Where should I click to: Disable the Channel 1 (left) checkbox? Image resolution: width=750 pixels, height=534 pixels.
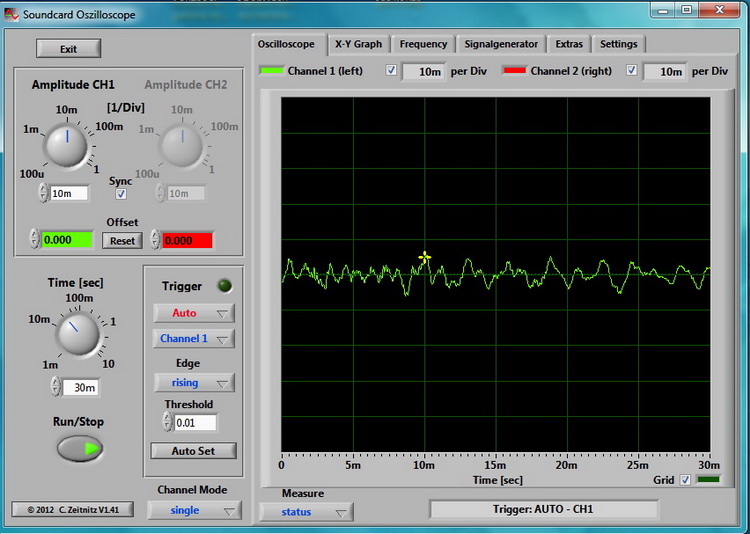coord(391,71)
